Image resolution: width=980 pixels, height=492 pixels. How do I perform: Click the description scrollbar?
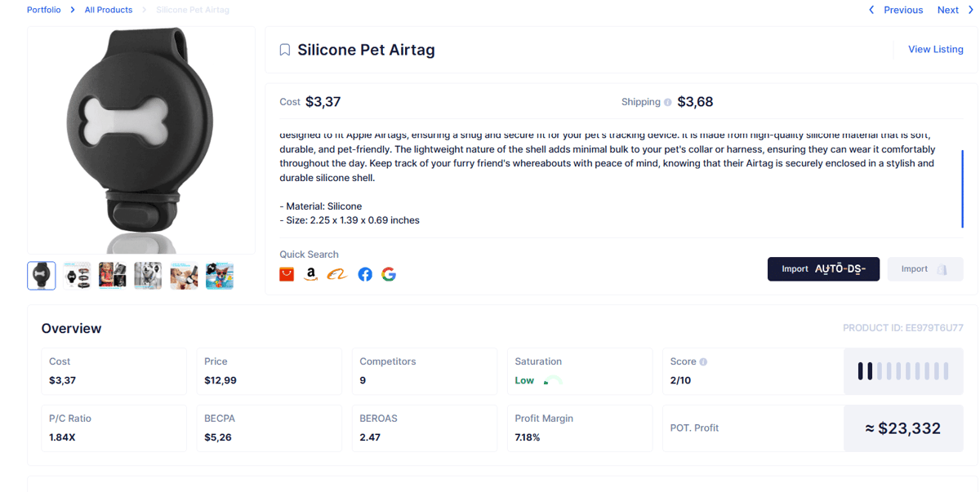pyautogui.click(x=963, y=189)
